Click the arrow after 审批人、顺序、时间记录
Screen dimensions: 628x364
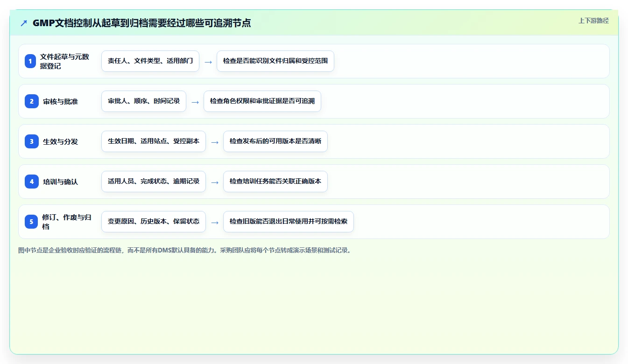click(x=195, y=102)
